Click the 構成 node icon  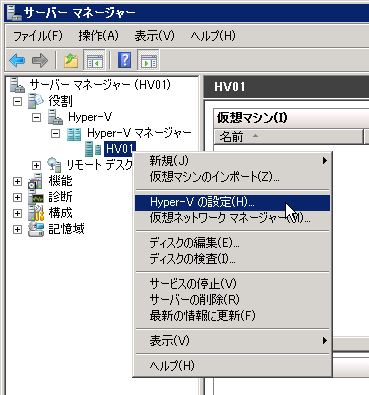(36, 213)
